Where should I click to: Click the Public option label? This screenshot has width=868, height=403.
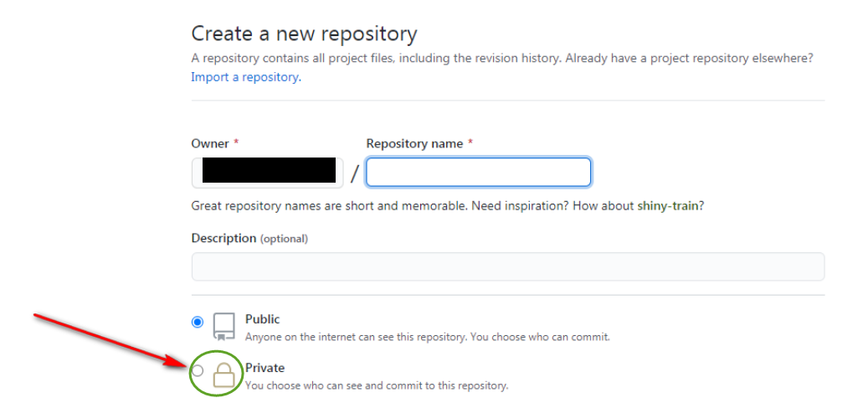[x=263, y=319]
